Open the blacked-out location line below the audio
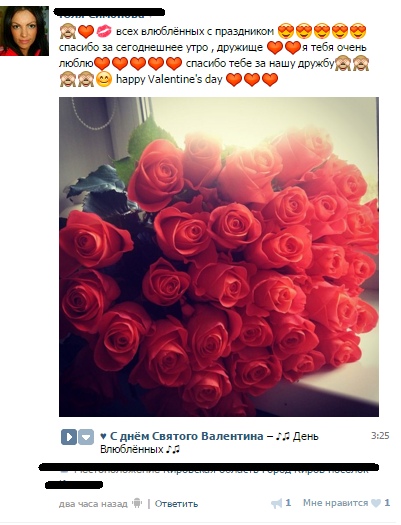401x525 pixels. pos(209,467)
